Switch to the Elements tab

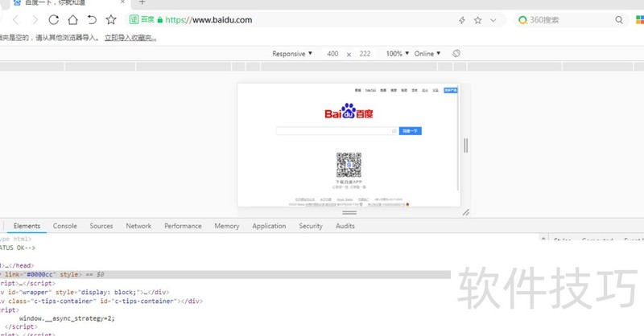[27, 226]
